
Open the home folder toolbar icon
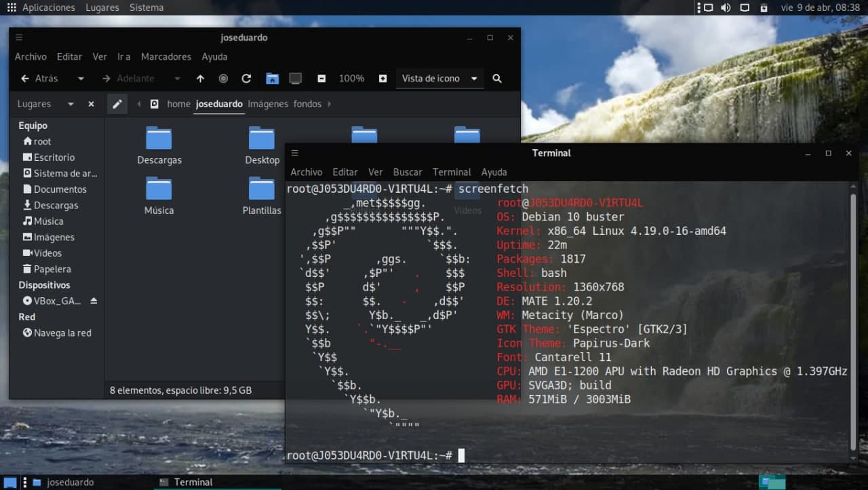click(x=272, y=79)
